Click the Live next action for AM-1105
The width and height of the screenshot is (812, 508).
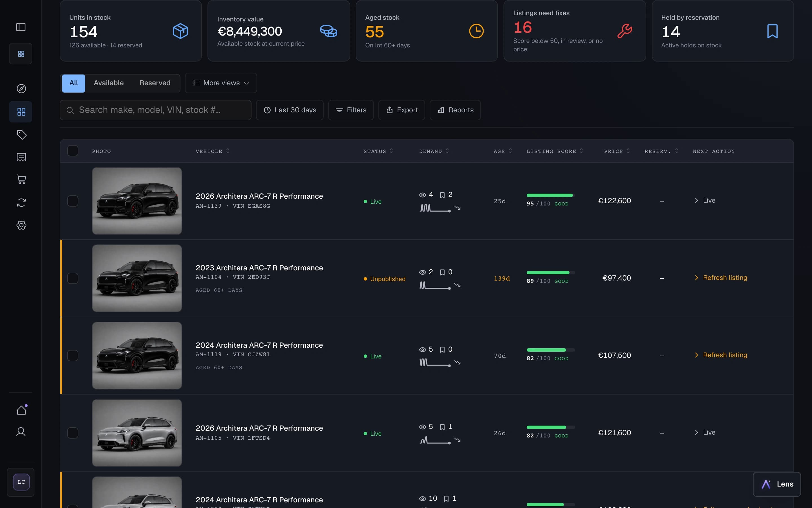[705, 432]
